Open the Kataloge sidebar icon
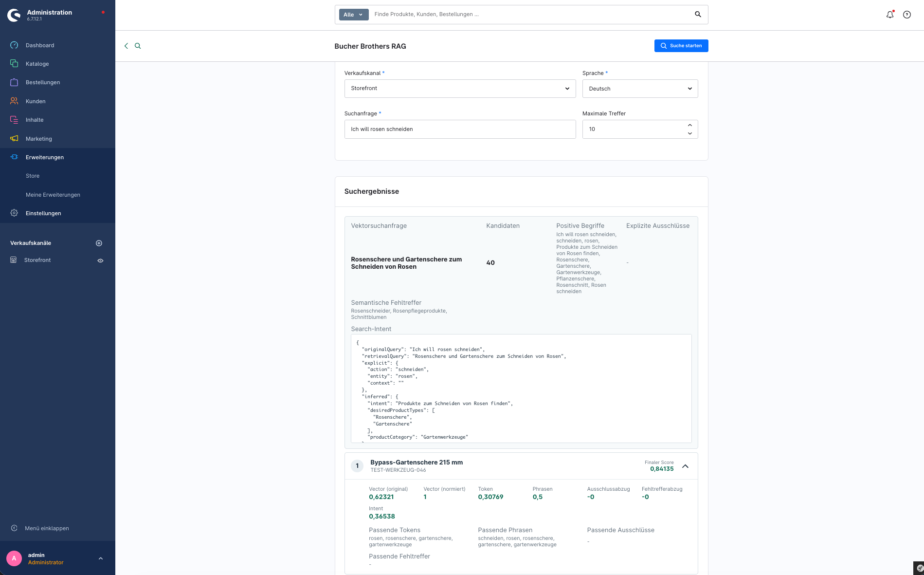The image size is (924, 575). pyautogui.click(x=14, y=64)
